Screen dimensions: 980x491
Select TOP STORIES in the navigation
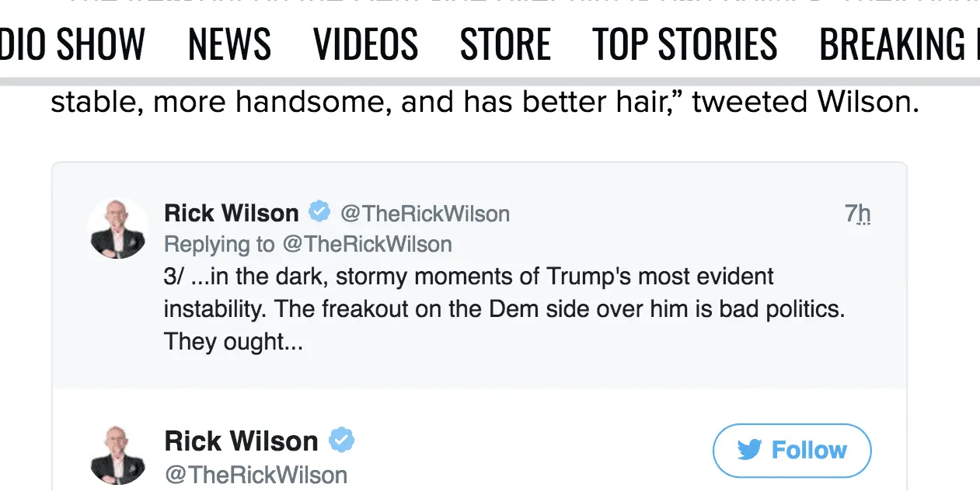point(685,44)
